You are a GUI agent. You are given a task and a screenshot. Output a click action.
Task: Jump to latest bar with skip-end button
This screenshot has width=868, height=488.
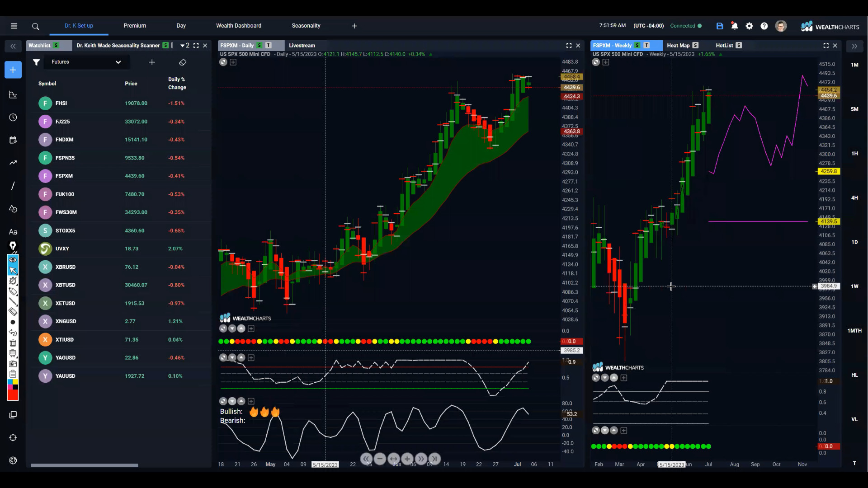point(434,459)
